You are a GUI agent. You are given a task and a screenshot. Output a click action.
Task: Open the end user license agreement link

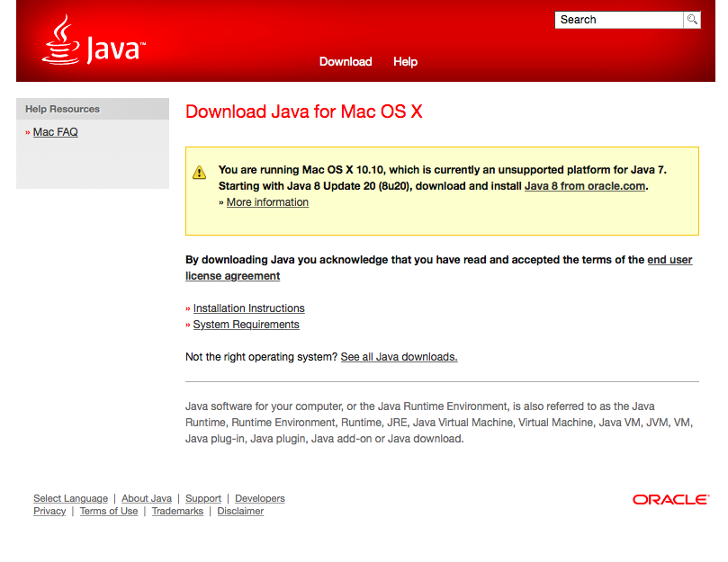439,268
